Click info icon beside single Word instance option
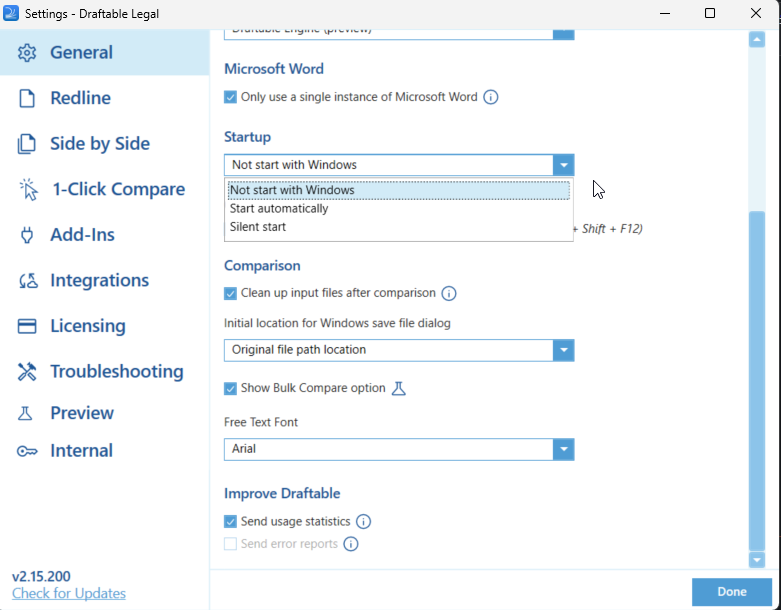 click(491, 97)
